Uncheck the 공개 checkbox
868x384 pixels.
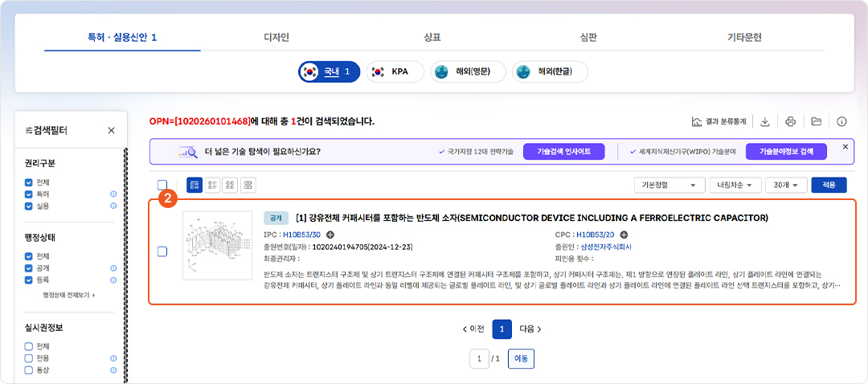click(29, 268)
